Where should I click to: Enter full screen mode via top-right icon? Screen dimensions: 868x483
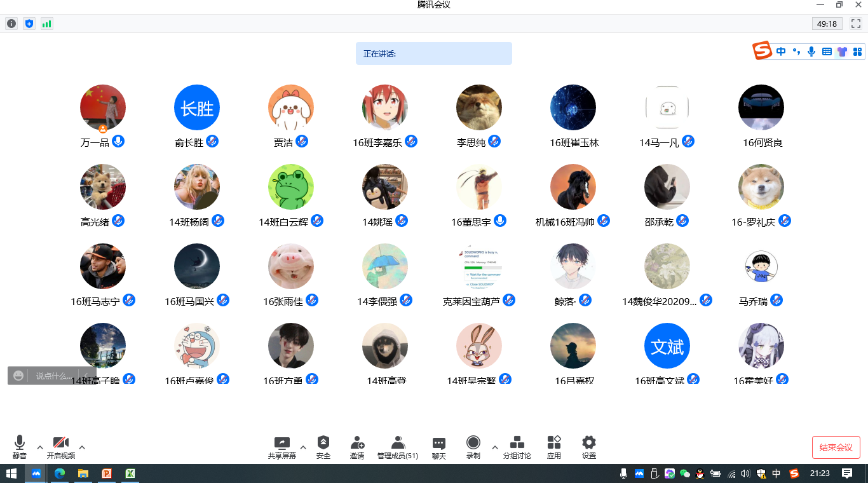855,24
